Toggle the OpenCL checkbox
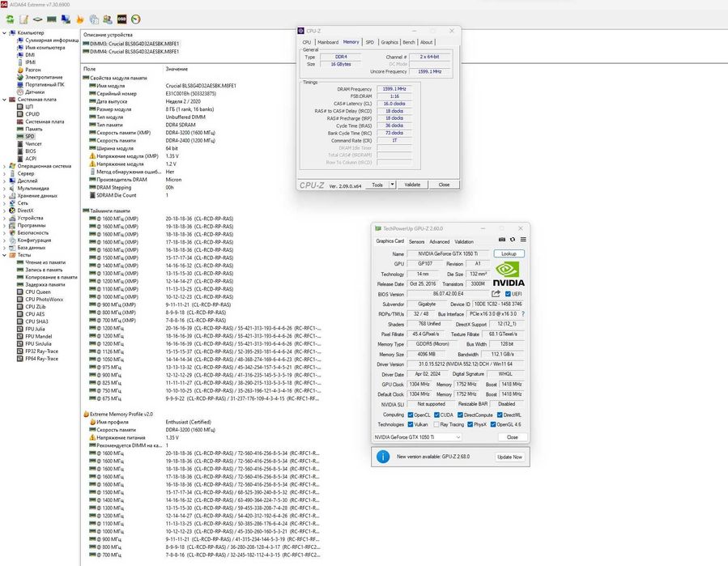728x566 pixels. pos(411,415)
